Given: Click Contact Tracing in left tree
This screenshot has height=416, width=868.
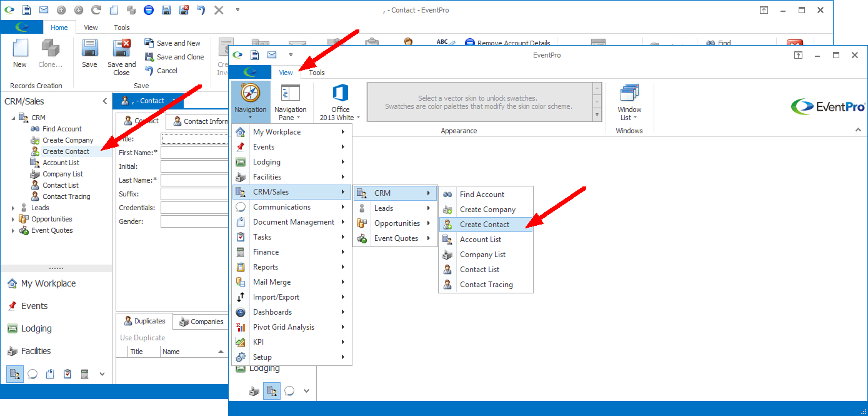Looking at the screenshot, I should coord(66,196).
